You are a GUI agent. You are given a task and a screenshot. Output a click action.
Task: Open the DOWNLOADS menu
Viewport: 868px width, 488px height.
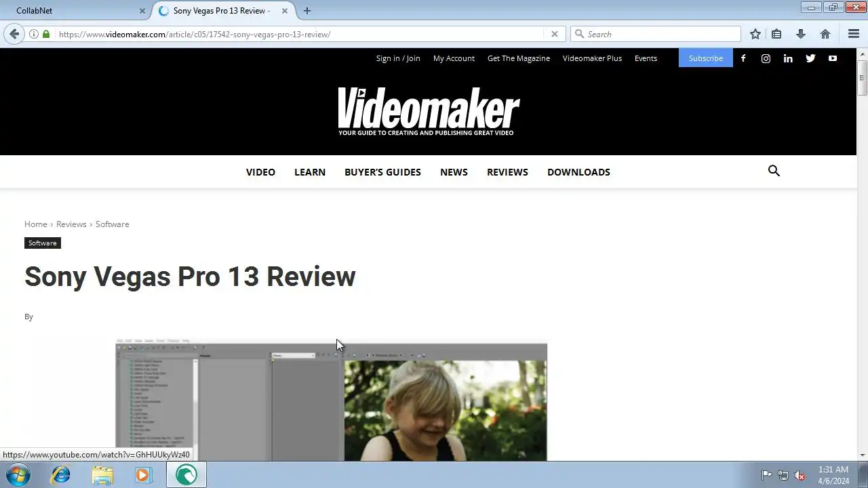[x=578, y=172]
